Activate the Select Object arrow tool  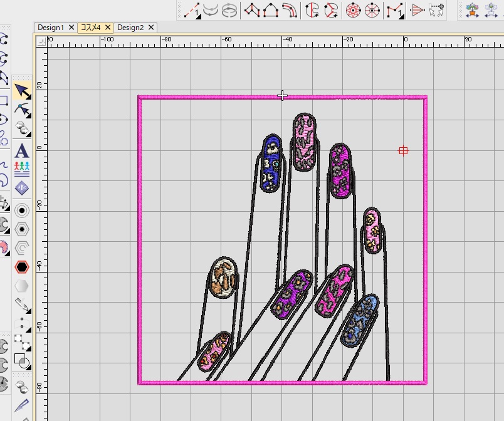point(22,91)
